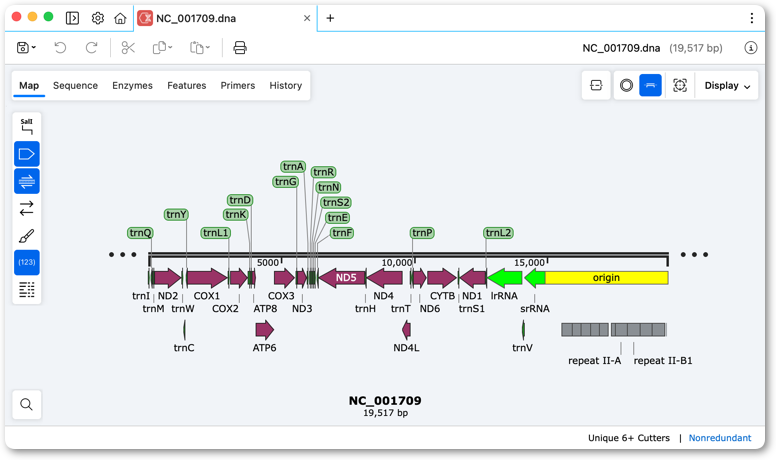Expand the paste options dropdown
Screen dimensions: 776x460
pos(208,48)
